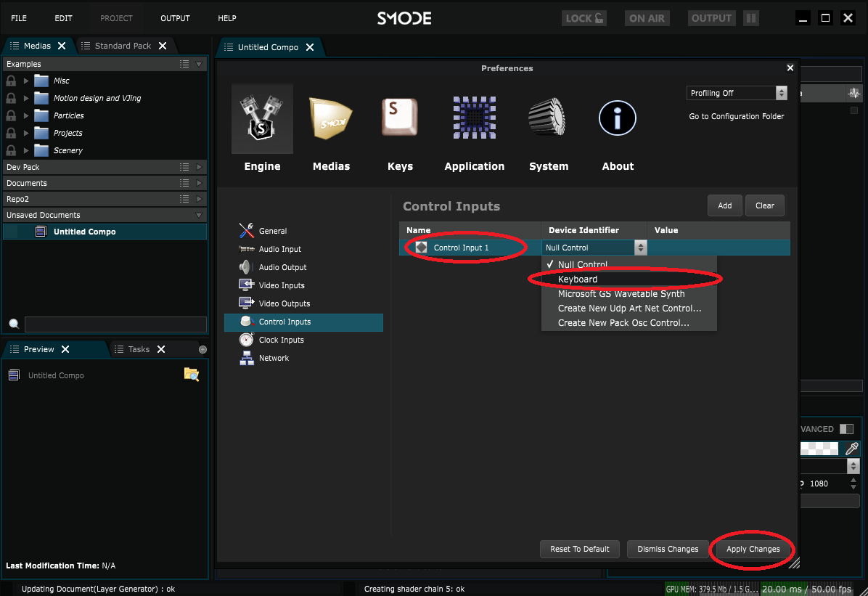Viewport: 868px width, 596px height.
Task: Click the folder search icon in Preview
Action: point(191,375)
